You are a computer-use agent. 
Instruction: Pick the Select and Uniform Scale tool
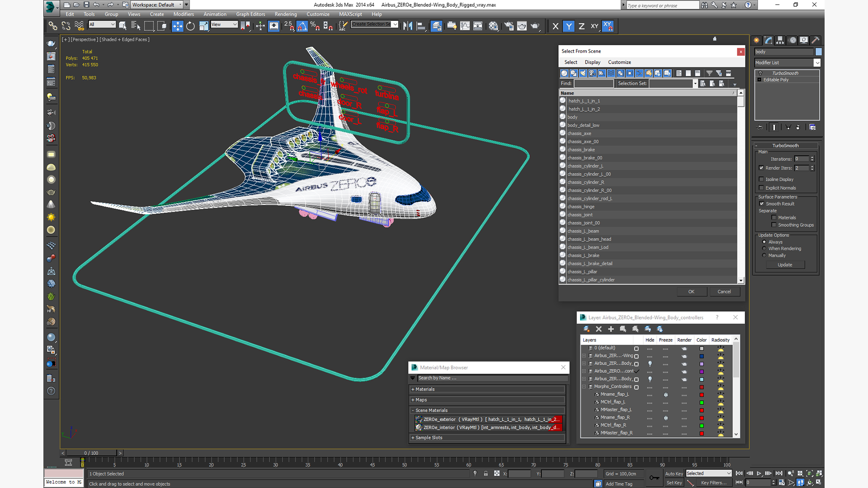click(203, 26)
